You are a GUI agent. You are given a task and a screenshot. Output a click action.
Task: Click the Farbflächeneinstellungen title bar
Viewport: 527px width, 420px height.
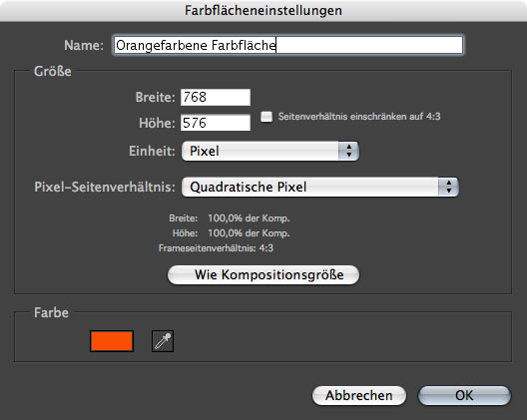[x=263, y=10]
